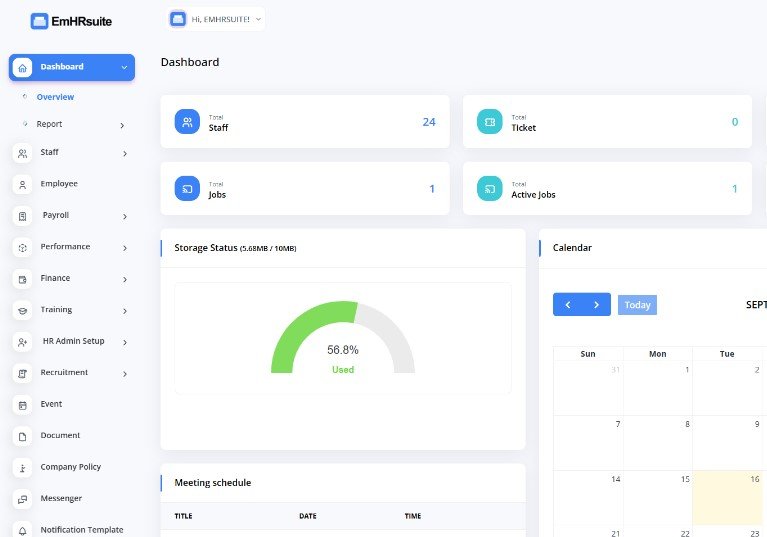Expand the Performance menu arrow
Image resolution: width=767 pixels, height=537 pixels.
tap(125, 248)
